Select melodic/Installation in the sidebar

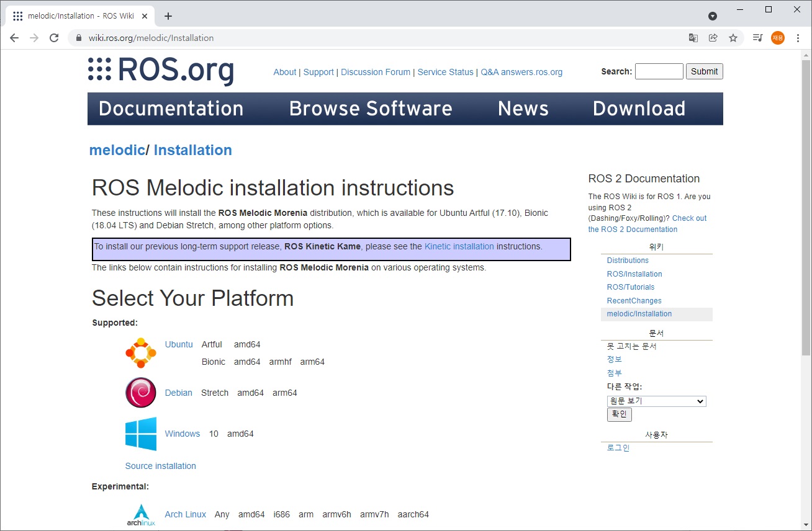[639, 314]
